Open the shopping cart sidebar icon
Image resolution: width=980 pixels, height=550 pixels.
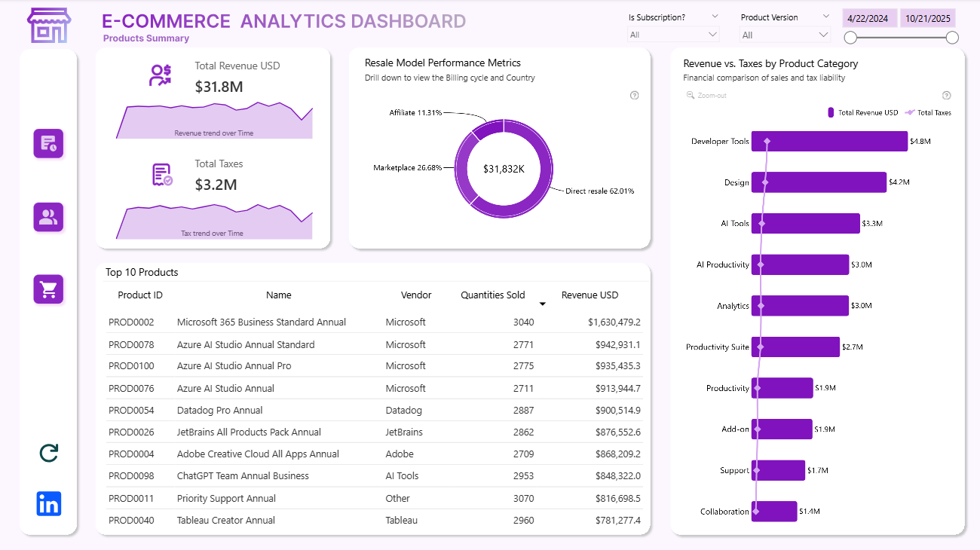(x=48, y=289)
